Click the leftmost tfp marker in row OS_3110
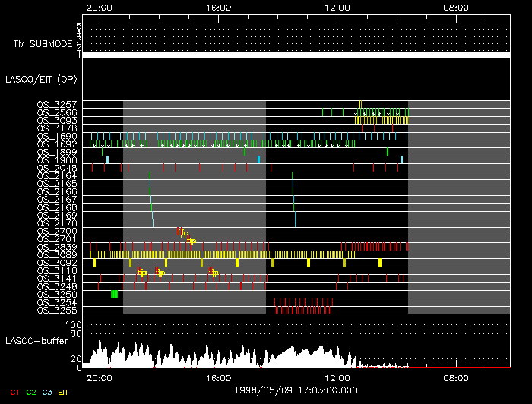 [141, 271]
